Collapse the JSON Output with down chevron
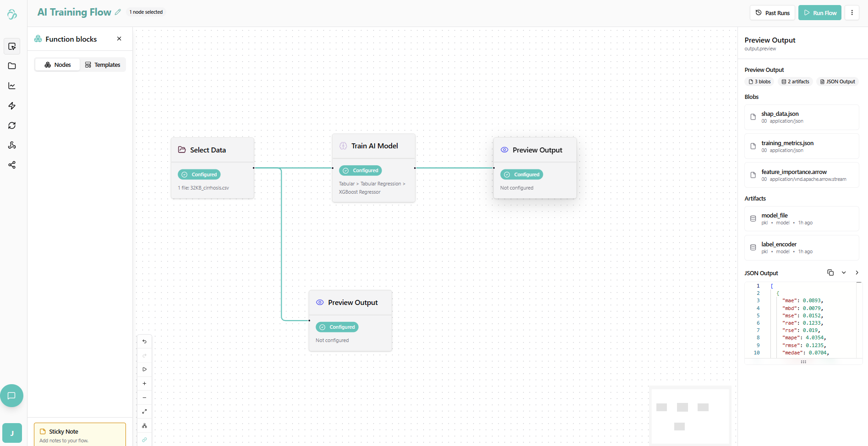 click(844, 272)
